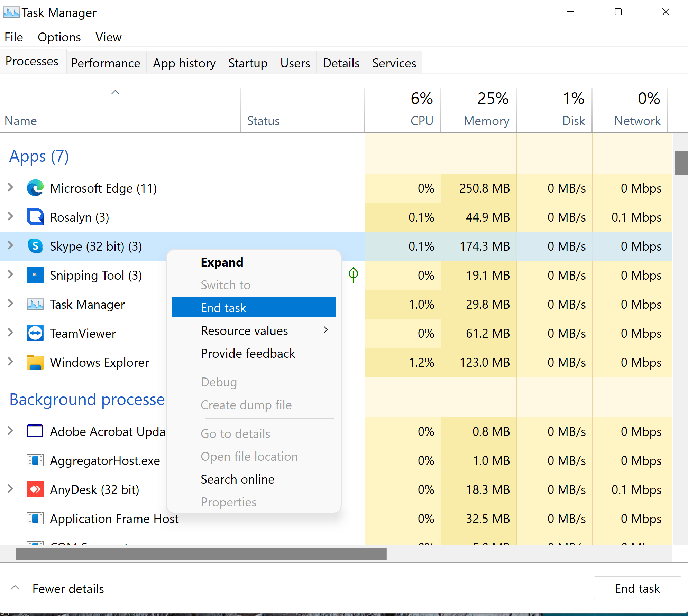
Task: Click the Skype app icon
Action: [35, 246]
